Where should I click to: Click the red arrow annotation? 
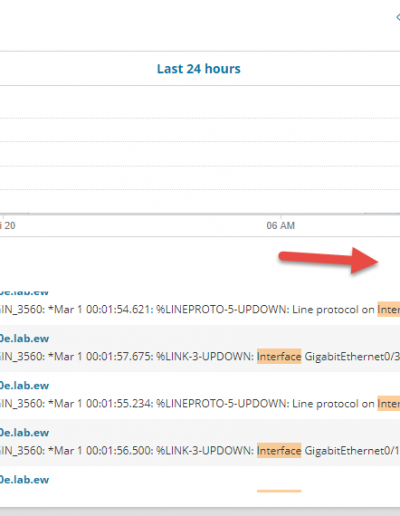coord(328,260)
